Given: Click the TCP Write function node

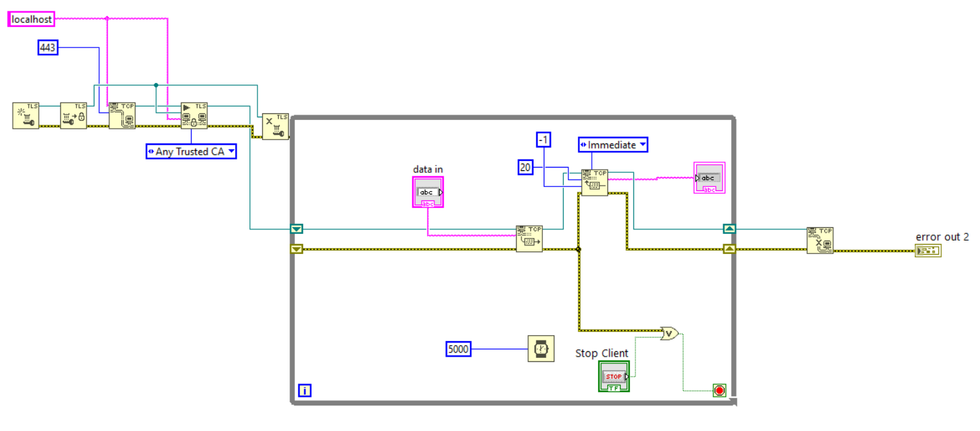Looking at the screenshot, I should click(529, 239).
